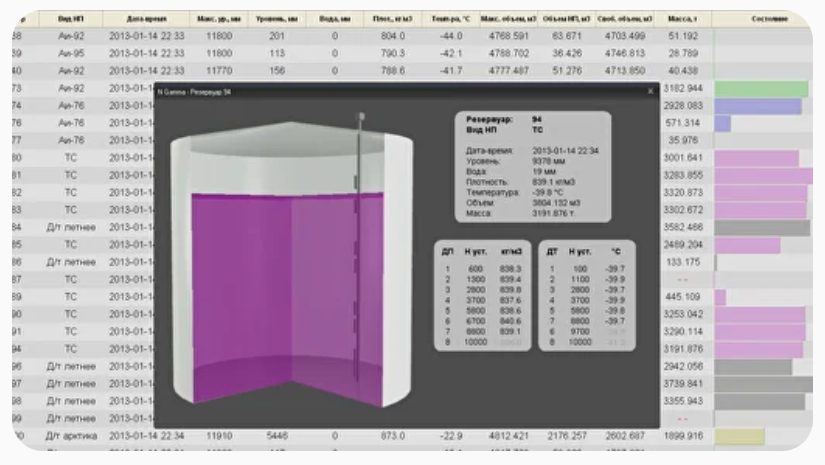Image resolution: width=825 pixels, height=465 pixels.
Task: Click the Вода, мм column header
Action: (x=335, y=19)
